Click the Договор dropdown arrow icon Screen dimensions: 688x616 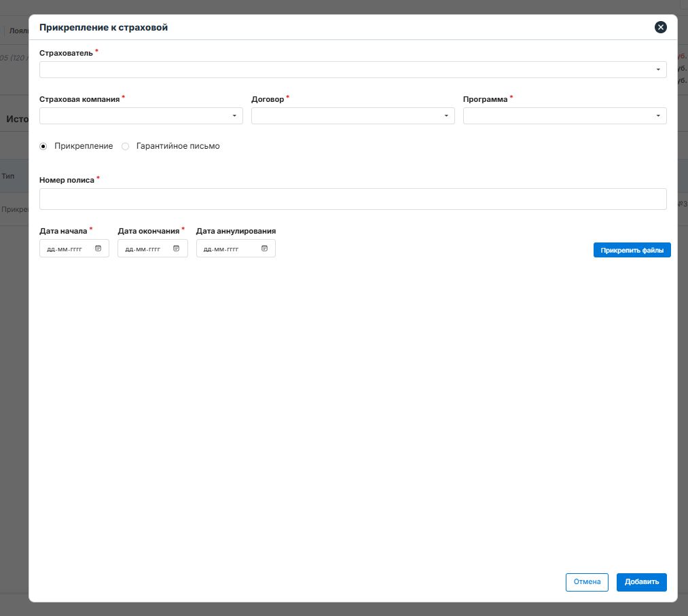pos(446,116)
